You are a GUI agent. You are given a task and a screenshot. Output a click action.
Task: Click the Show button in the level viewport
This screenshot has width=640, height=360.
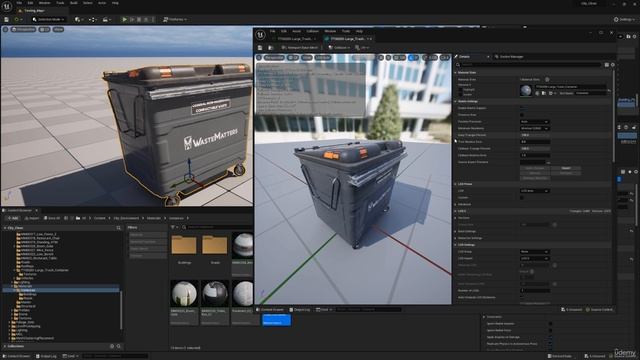click(x=58, y=29)
